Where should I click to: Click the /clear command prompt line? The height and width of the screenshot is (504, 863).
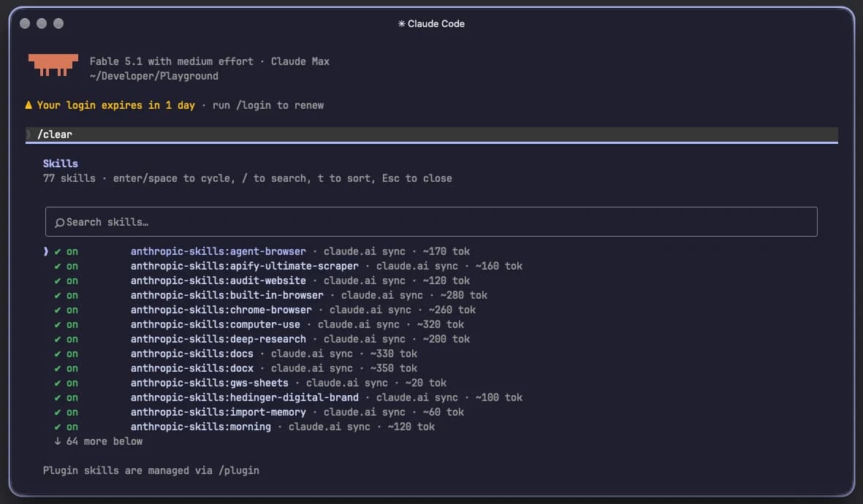point(431,134)
